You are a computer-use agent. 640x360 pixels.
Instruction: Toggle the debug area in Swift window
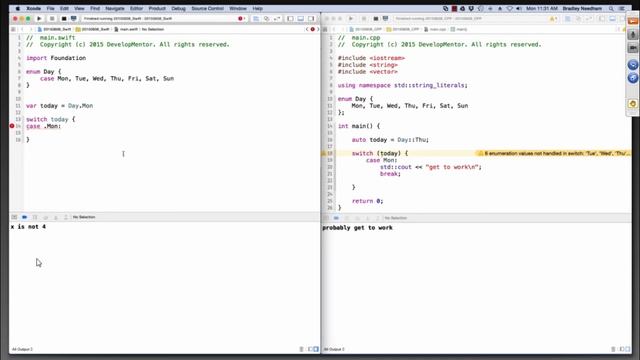[x=301, y=18]
